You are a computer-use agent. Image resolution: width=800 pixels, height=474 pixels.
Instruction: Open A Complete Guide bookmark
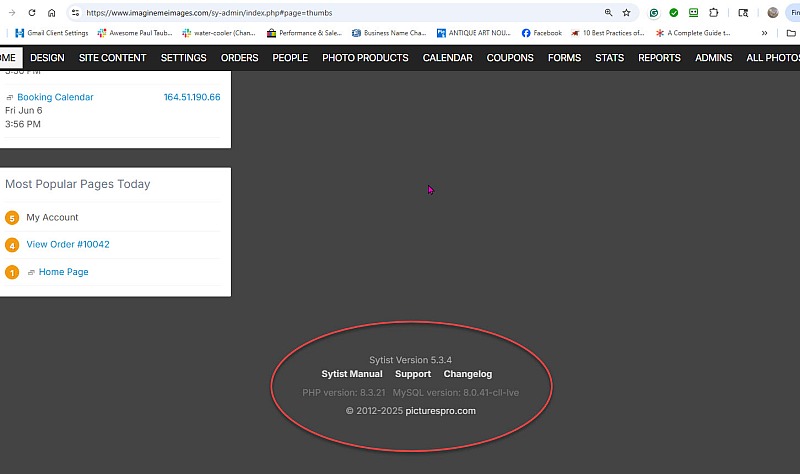(693, 33)
